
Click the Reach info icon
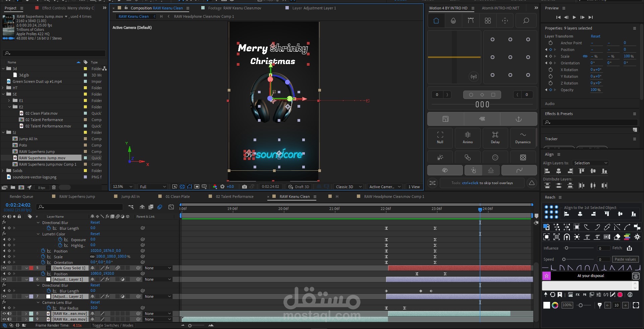coord(630,295)
